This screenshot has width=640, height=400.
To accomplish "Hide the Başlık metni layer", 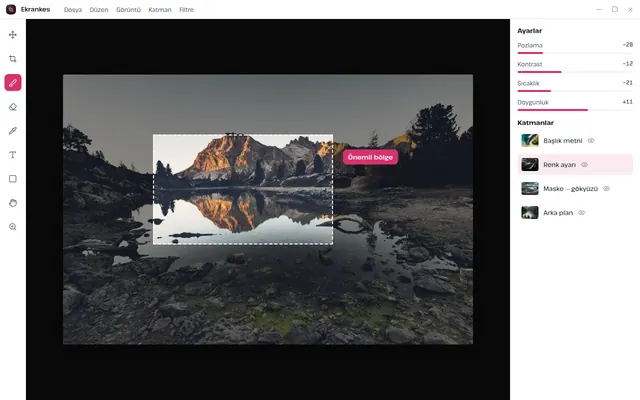I will [x=591, y=141].
